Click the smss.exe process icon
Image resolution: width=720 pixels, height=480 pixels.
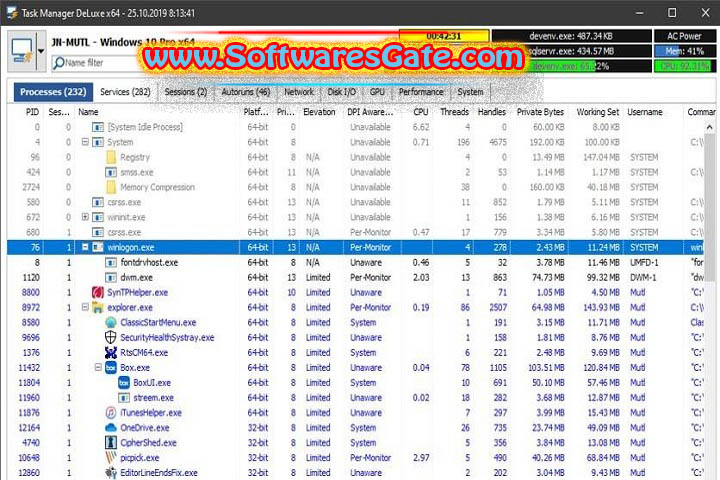click(111, 173)
